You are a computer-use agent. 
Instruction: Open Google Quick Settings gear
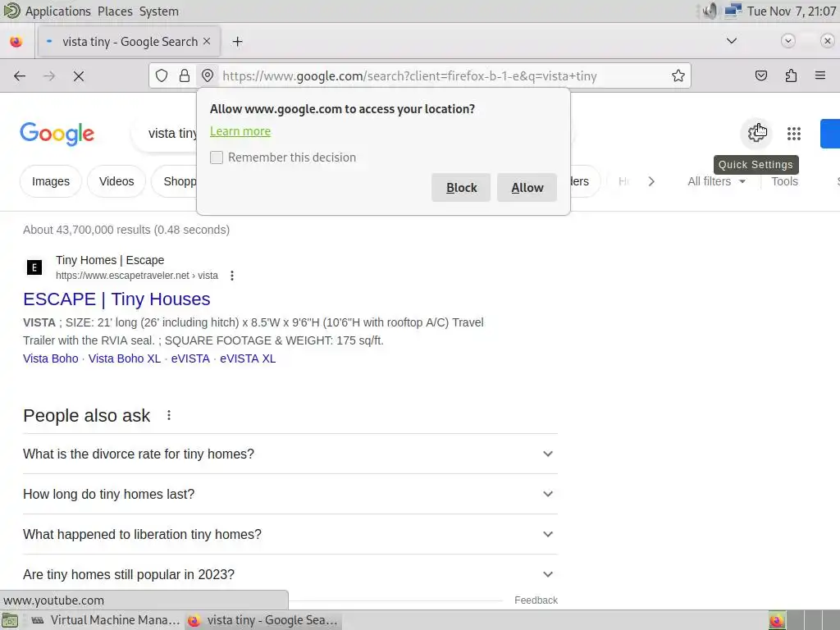[756, 133]
